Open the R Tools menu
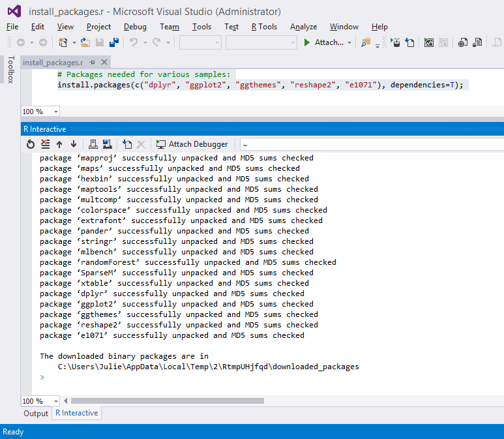Viewport: 504px width, 439px height. pyautogui.click(x=264, y=27)
